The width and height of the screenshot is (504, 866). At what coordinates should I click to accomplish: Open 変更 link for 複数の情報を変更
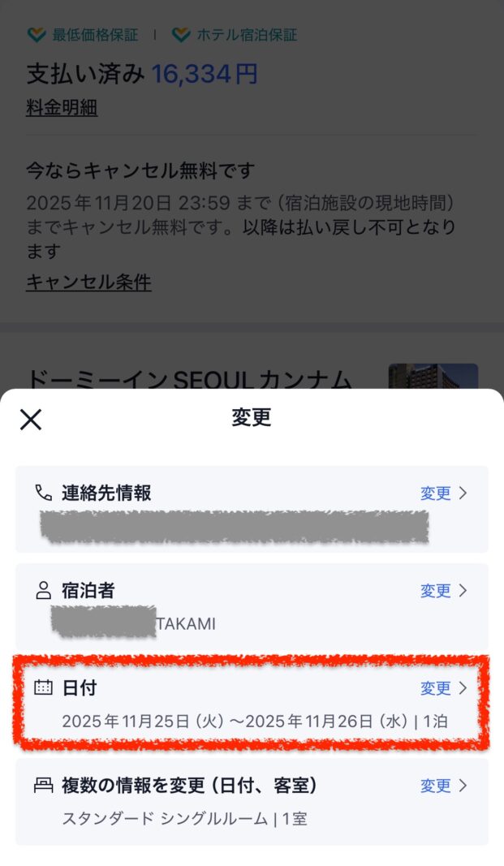click(x=436, y=785)
